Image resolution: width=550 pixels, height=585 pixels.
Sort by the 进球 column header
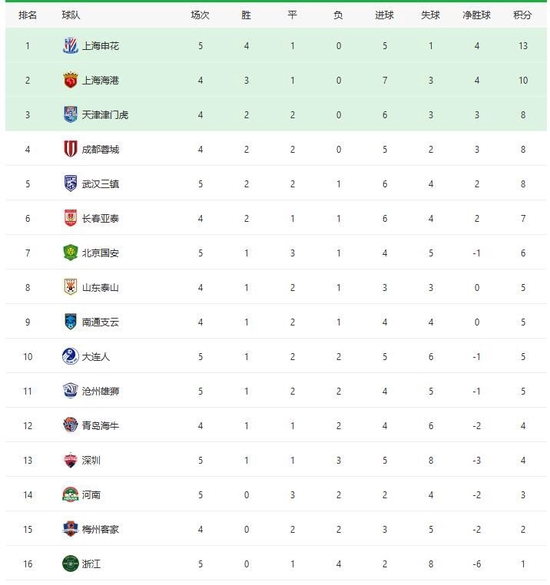(x=384, y=15)
